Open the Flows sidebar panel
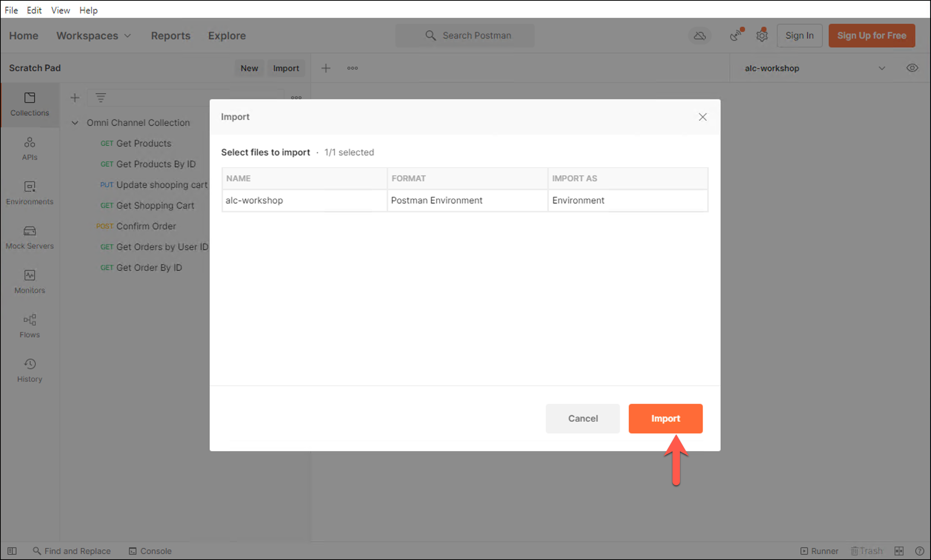Screen dimensions: 931x560 tap(30, 325)
